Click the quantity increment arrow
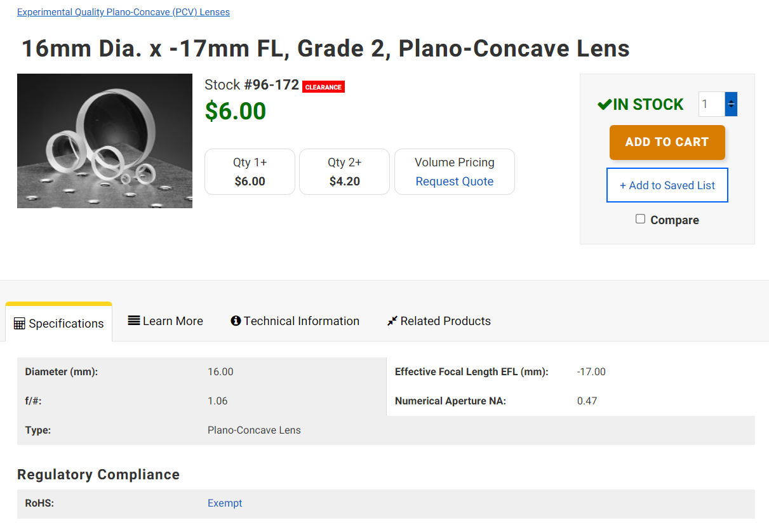Screen dimensions: 769x532 pos(731,102)
